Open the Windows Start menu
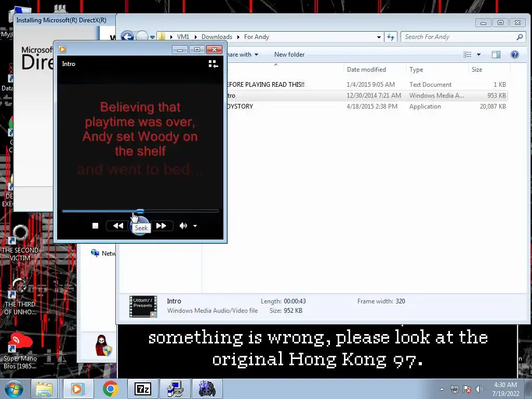This screenshot has height=399, width=532. coord(14,389)
